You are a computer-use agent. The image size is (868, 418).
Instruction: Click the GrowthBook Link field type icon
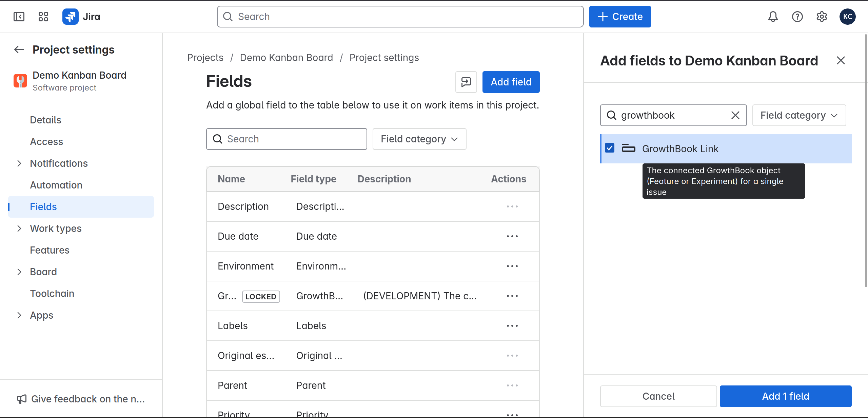[x=628, y=148]
